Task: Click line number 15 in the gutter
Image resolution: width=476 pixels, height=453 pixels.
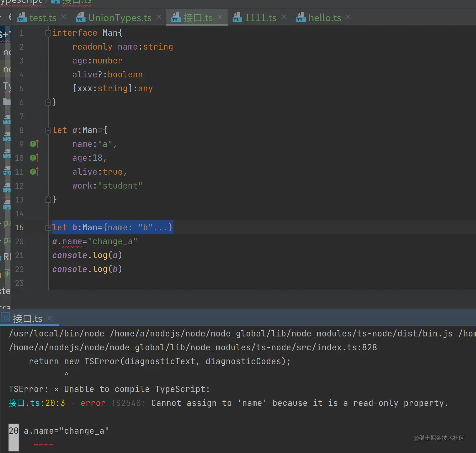Action: tap(19, 227)
